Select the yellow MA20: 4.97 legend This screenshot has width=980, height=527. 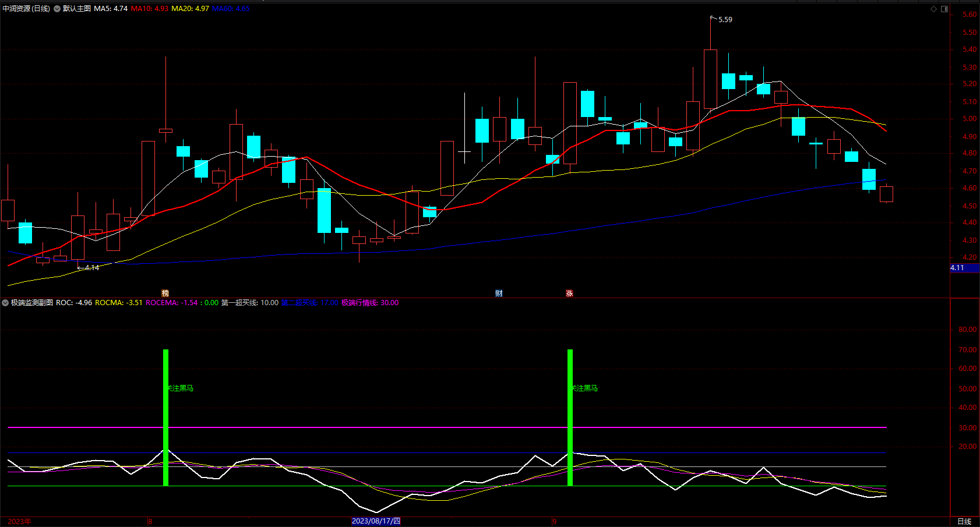tap(190, 9)
